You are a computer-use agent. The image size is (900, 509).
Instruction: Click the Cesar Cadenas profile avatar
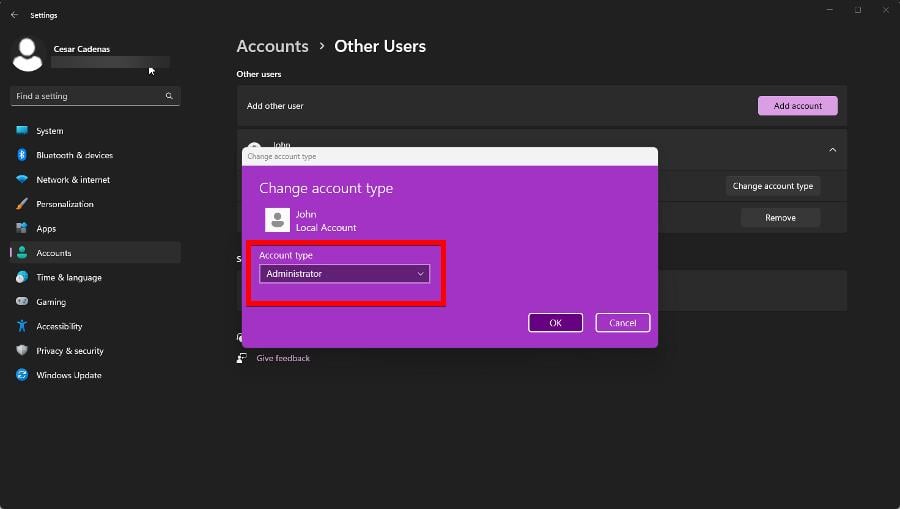28,55
